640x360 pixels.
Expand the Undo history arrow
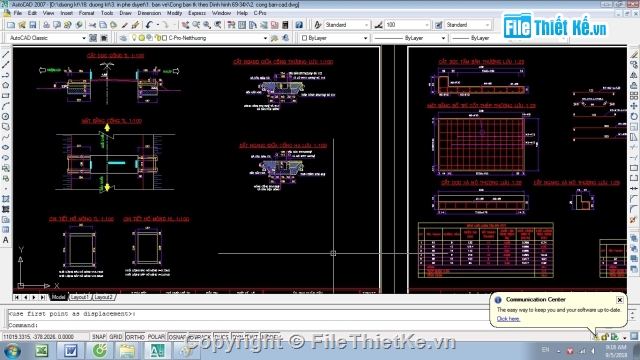click(158, 25)
